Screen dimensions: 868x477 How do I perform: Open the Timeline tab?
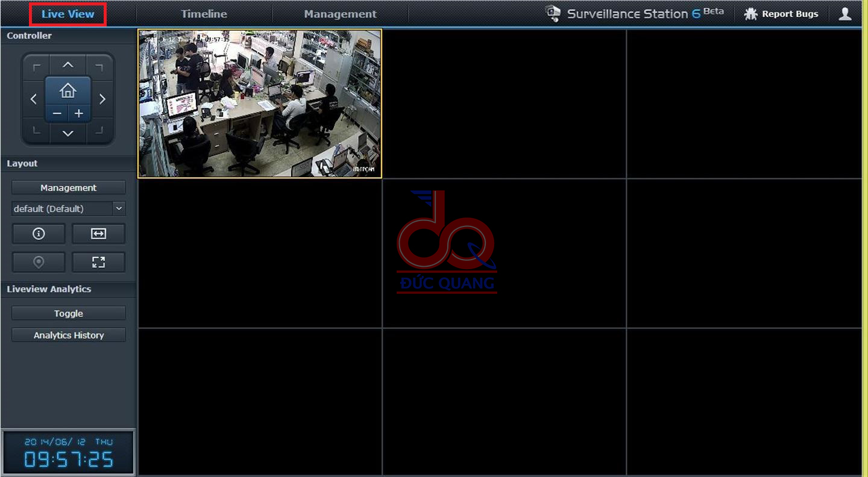tap(204, 14)
